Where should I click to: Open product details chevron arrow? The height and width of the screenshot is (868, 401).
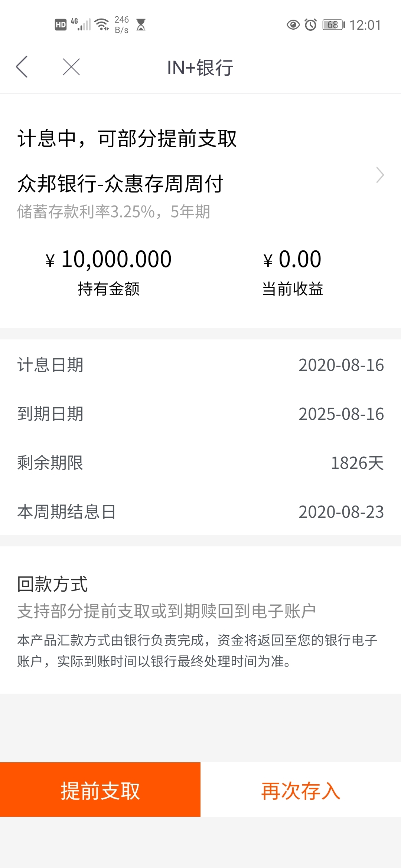(x=380, y=175)
